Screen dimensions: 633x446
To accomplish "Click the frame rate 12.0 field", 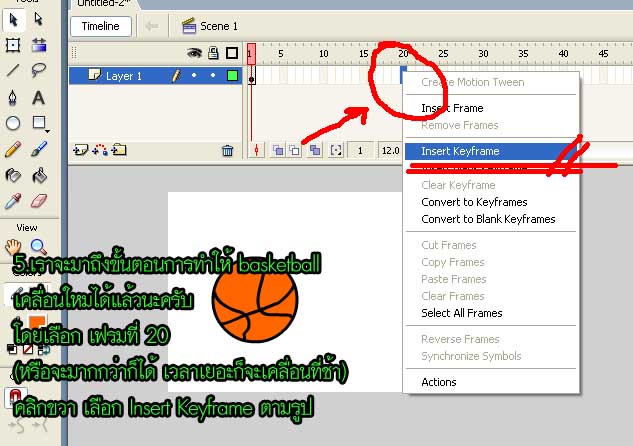I will click(x=390, y=151).
